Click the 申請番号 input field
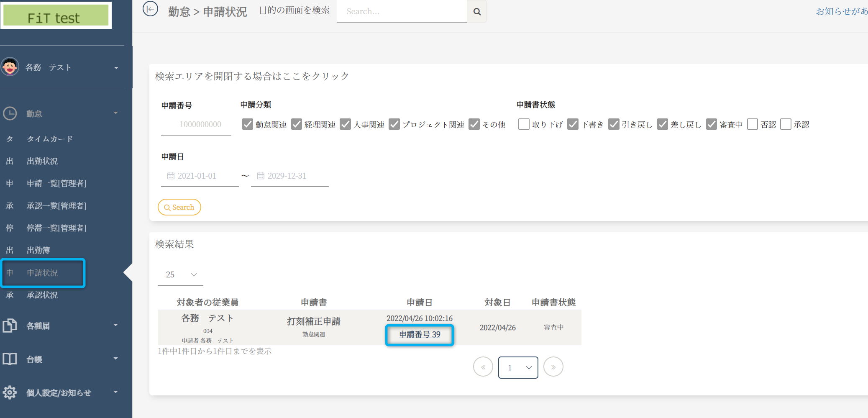 (x=196, y=125)
